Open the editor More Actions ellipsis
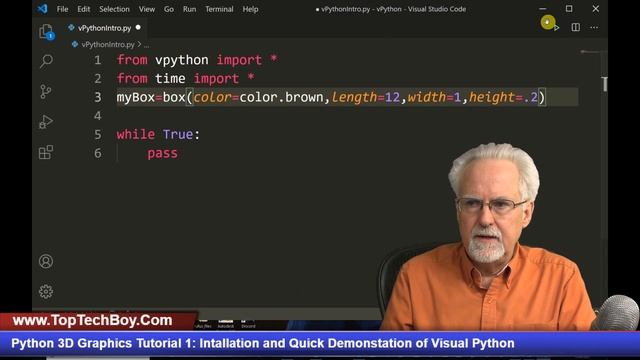Image resolution: width=640 pixels, height=360 pixels. click(x=594, y=27)
